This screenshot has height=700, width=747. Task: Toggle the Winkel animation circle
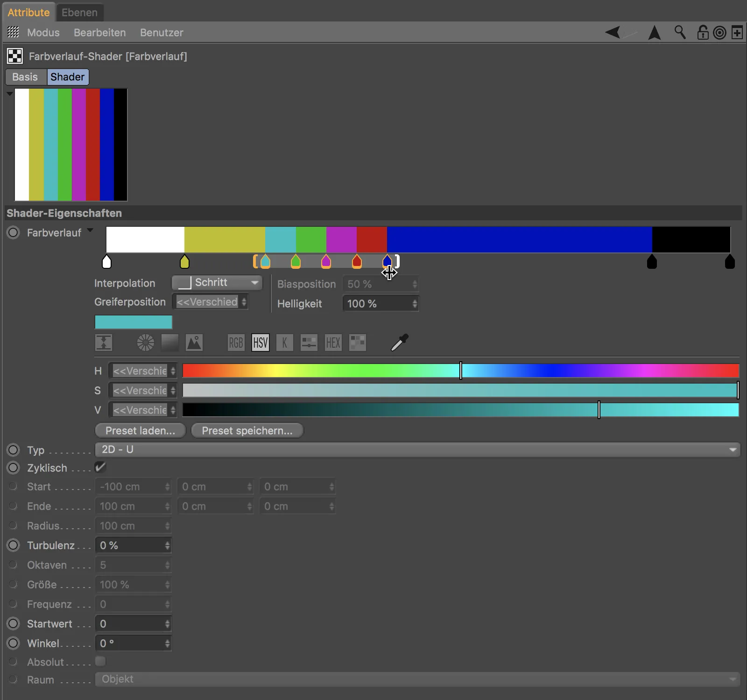tap(13, 643)
